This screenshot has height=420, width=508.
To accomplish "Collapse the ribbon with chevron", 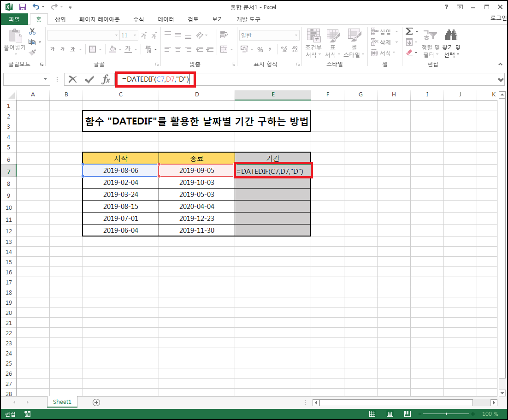I will click(x=500, y=64).
